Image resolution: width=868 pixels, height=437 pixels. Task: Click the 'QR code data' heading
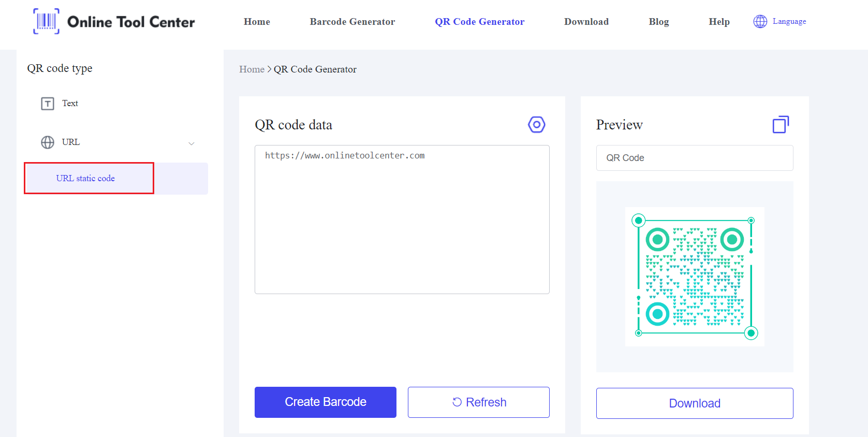coord(293,125)
